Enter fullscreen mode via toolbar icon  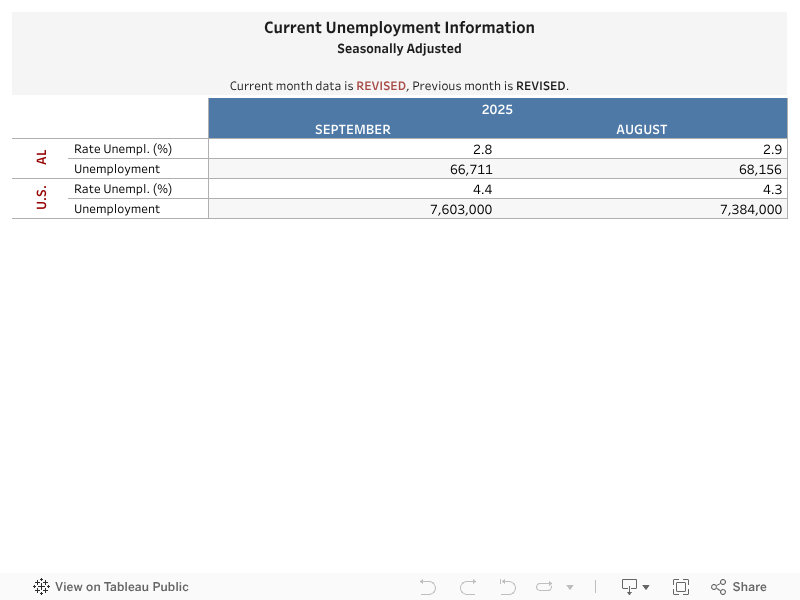click(x=681, y=587)
